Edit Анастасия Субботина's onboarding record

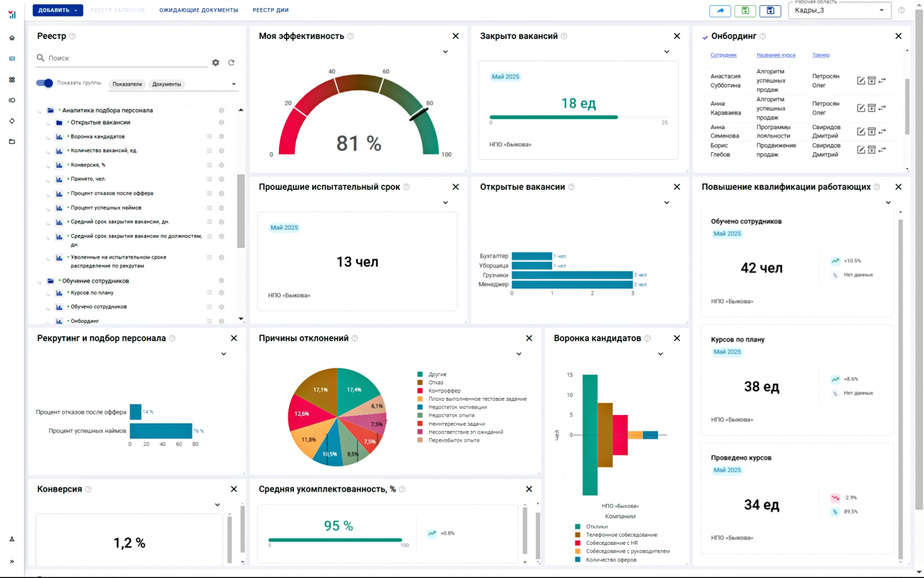click(x=861, y=81)
